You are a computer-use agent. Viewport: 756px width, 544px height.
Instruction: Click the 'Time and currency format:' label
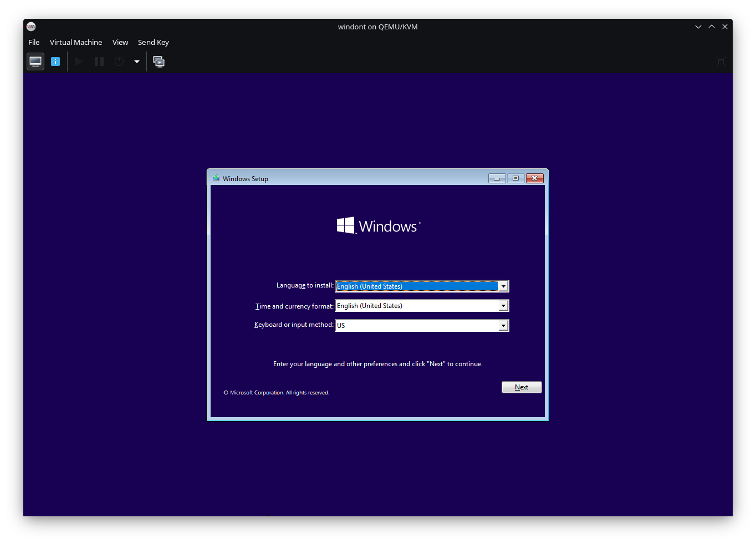[294, 306]
